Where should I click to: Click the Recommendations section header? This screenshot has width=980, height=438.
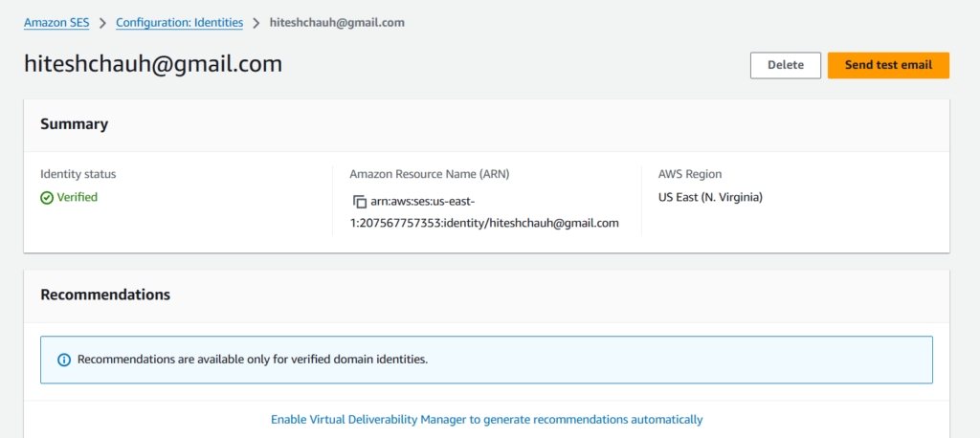[105, 295]
